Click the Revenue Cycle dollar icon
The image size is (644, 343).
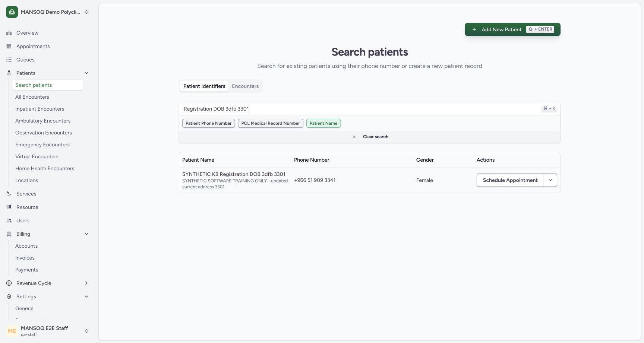tap(9, 283)
